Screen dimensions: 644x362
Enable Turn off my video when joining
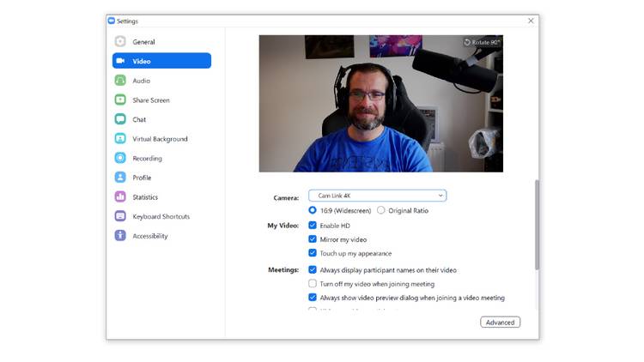pyautogui.click(x=313, y=284)
